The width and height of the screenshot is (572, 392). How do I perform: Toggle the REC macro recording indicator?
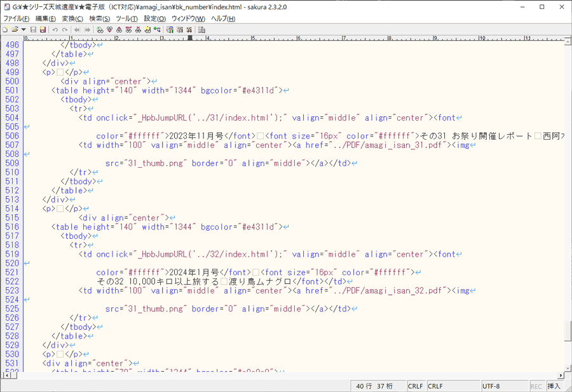tap(536, 386)
